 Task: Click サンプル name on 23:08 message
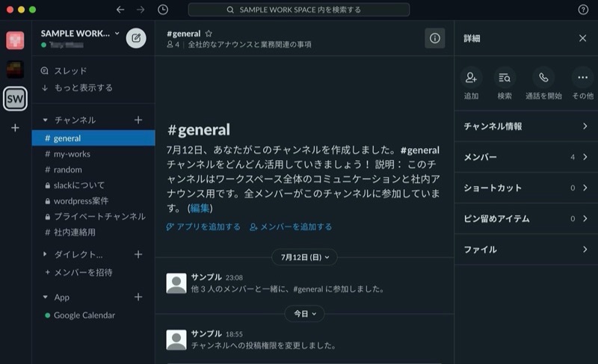[206, 277]
